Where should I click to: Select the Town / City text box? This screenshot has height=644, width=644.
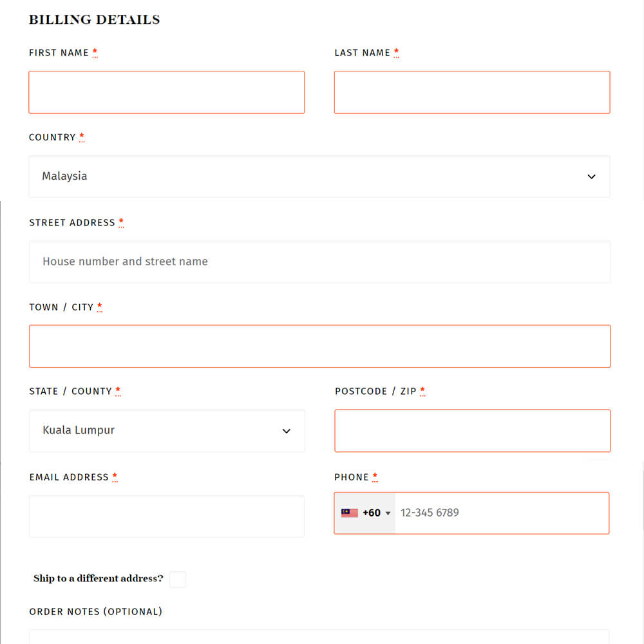tap(319, 346)
